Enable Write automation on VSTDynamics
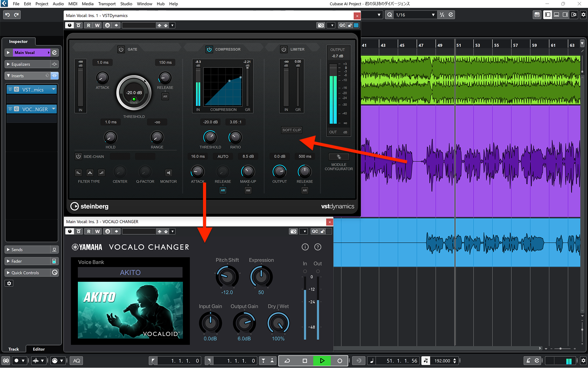This screenshot has height=368, width=588. pyautogui.click(x=97, y=25)
